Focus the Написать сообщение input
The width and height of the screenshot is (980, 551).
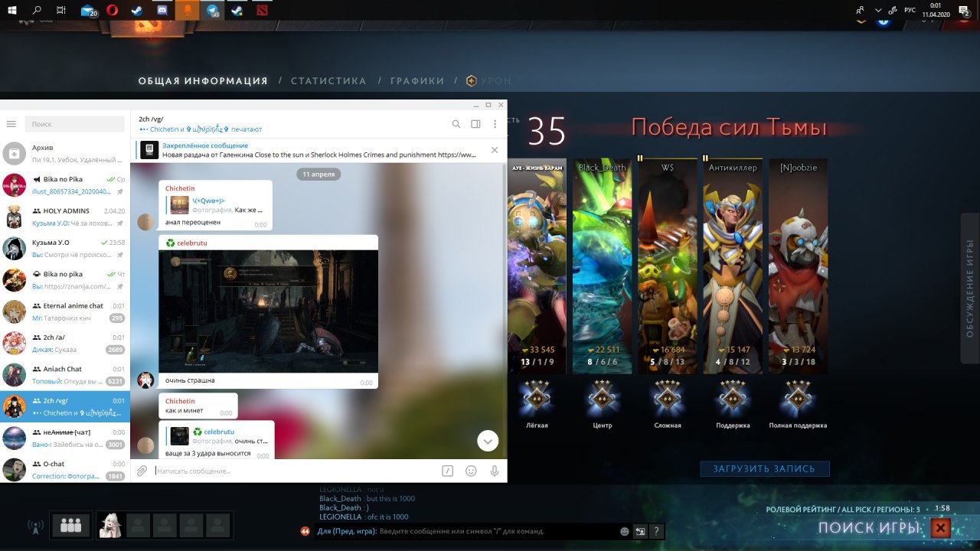[295, 471]
